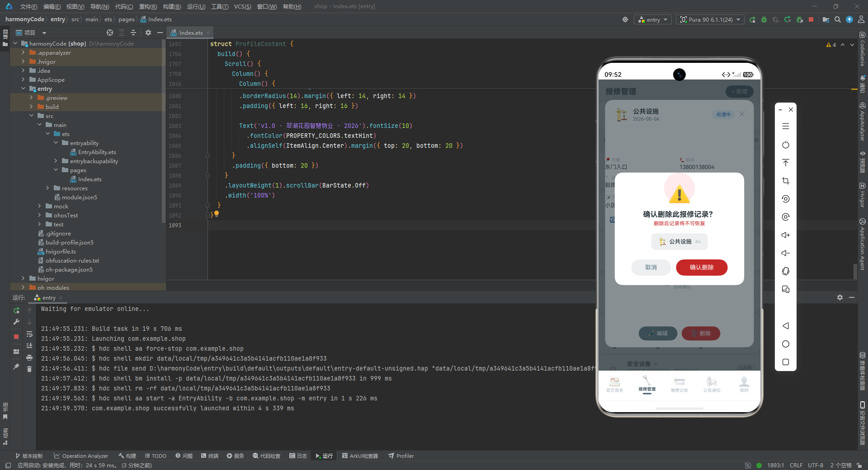The width and height of the screenshot is (868, 470).
Task: Click the attach debugger bug-arrow icon
Action: (x=799, y=20)
